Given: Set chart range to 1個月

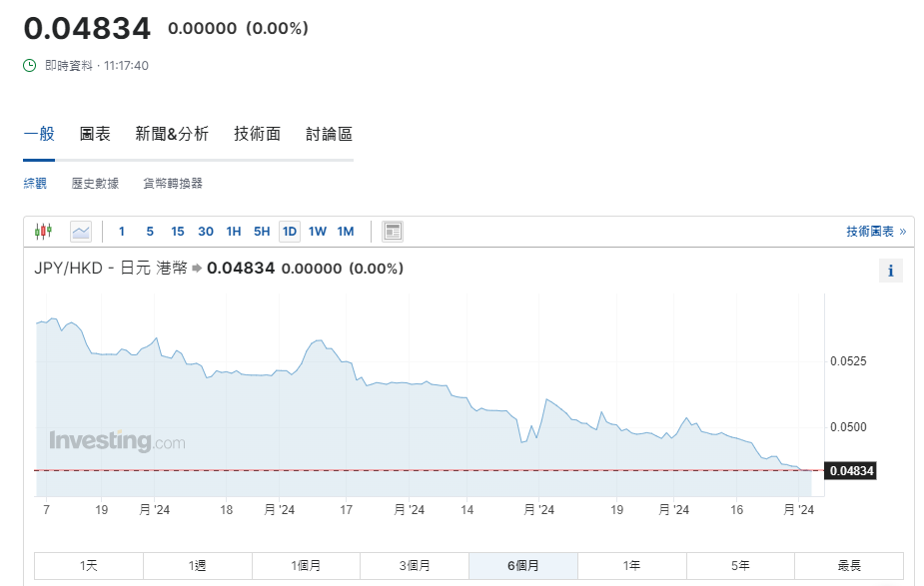Looking at the screenshot, I should [306, 565].
